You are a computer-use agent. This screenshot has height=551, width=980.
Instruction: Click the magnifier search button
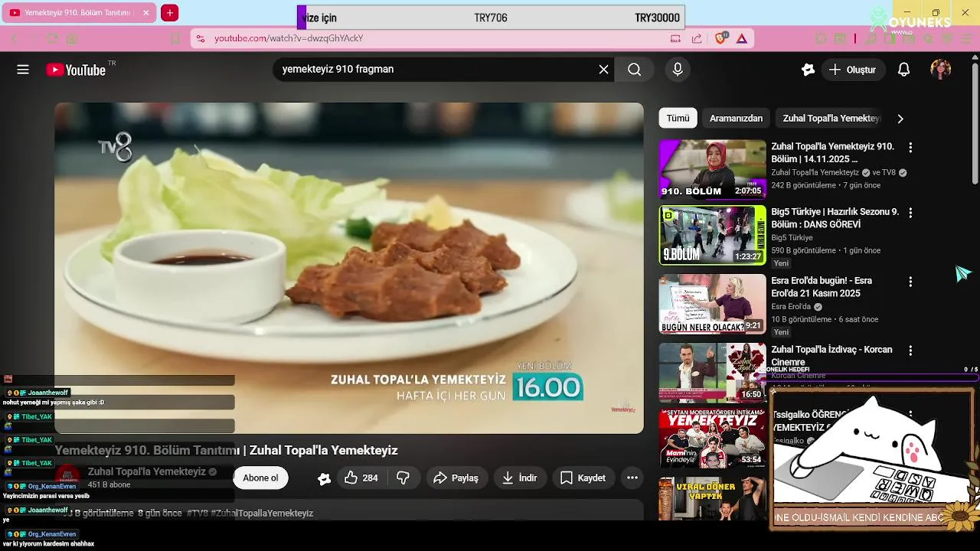click(x=635, y=70)
